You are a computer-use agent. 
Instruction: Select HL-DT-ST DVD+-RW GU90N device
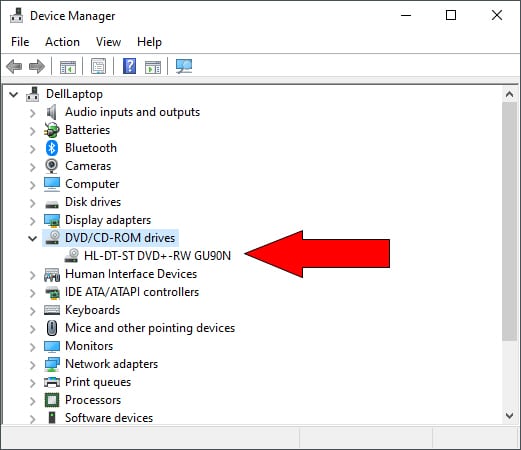[157, 256]
